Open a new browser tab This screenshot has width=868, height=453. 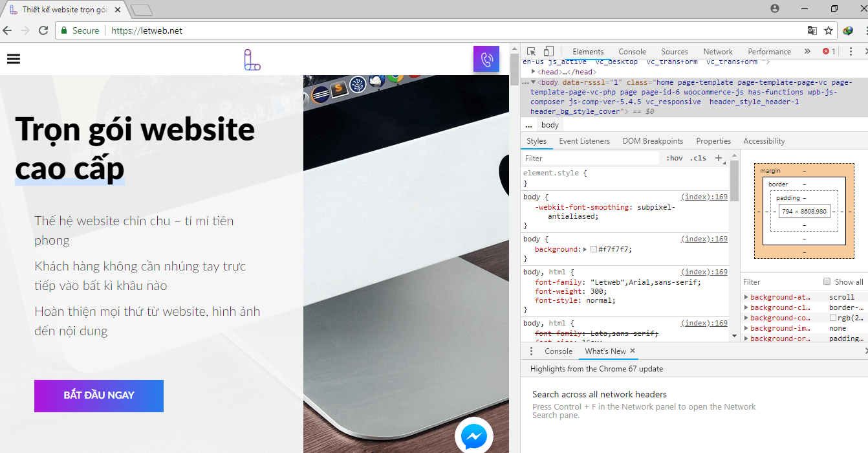pos(142,10)
